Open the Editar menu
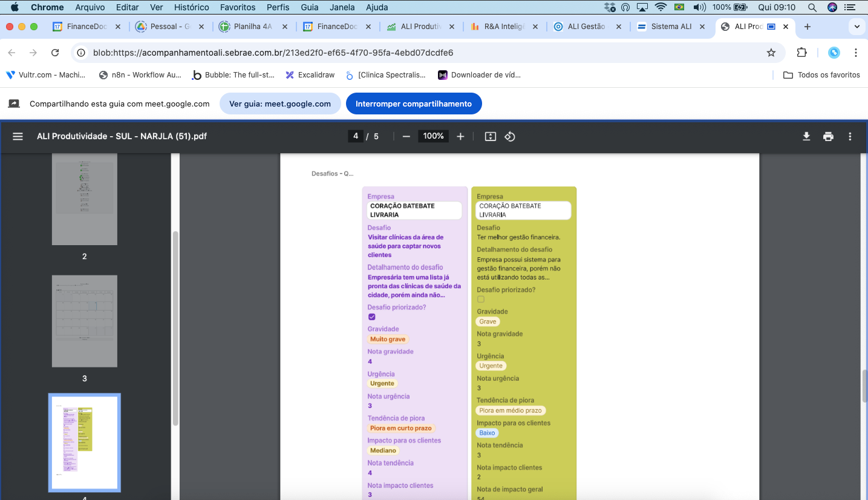 point(127,7)
